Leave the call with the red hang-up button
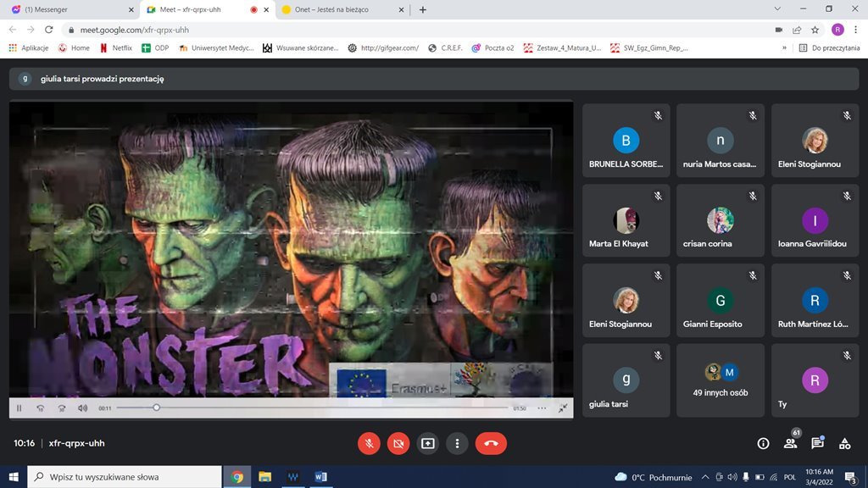This screenshot has width=868, height=488. [491, 443]
